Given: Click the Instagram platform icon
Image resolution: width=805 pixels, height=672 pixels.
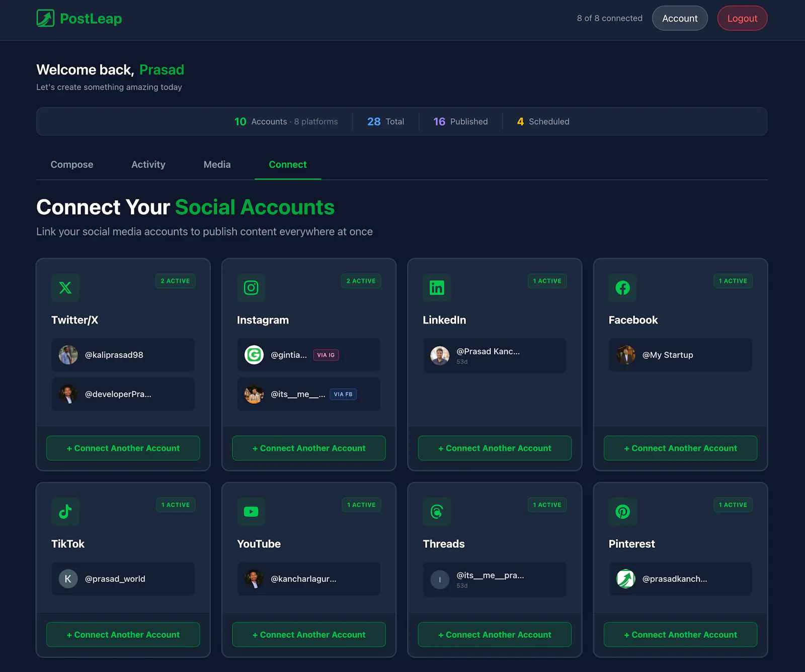Looking at the screenshot, I should [251, 287].
